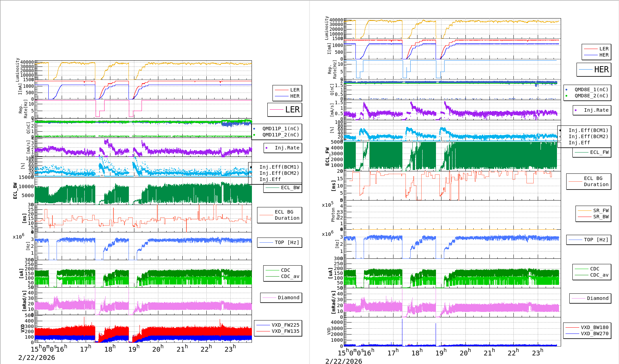Click the VXD_BW180 legend entry
The width and height of the screenshot is (619, 364).
(x=594, y=327)
